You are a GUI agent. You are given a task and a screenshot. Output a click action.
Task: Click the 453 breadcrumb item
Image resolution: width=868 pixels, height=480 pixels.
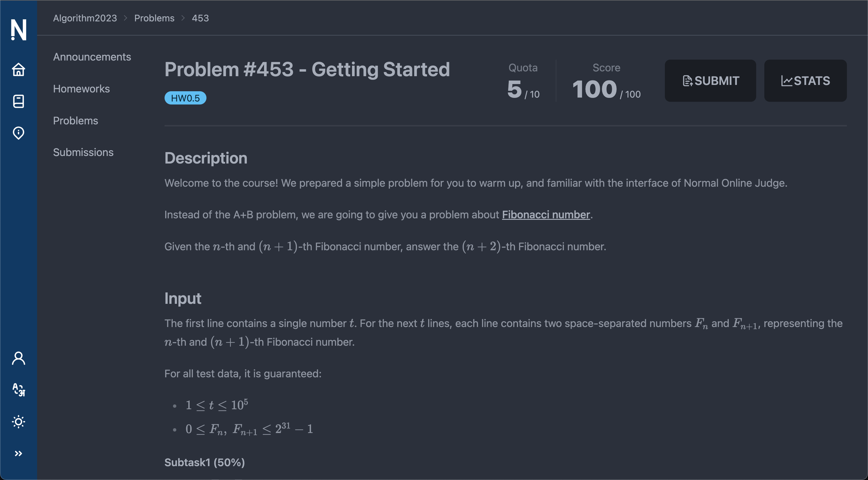(x=200, y=18)
